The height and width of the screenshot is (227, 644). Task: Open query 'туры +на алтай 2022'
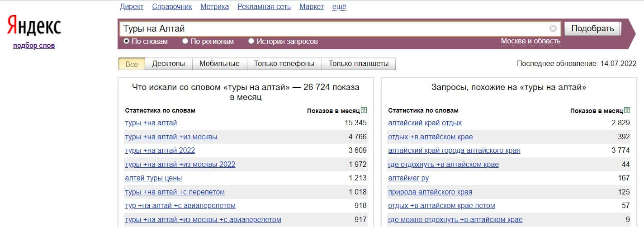click(x=160, y=151)
